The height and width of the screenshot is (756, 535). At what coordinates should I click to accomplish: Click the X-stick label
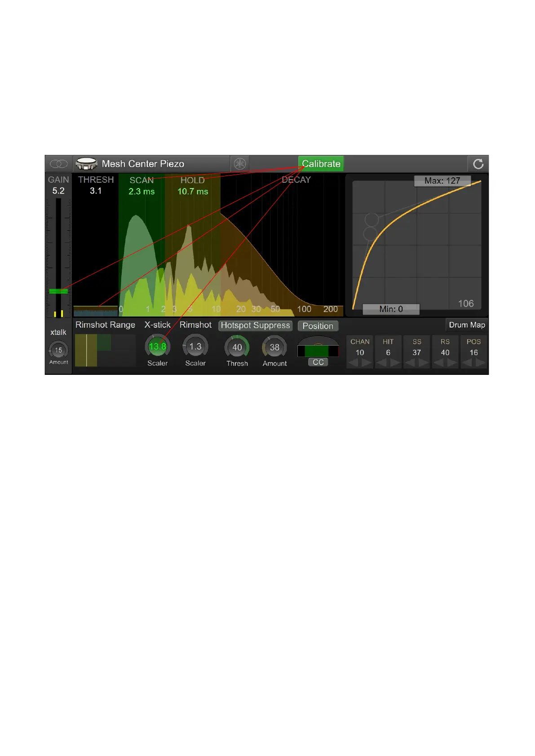pyautogui.click(x=157, y=325)
